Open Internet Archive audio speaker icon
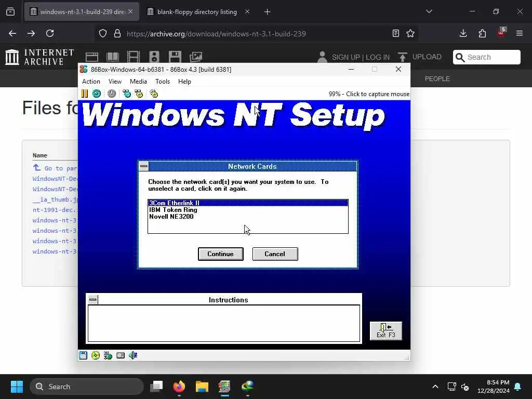Viewport: 532px width, 399px height. tap(154, 57)
